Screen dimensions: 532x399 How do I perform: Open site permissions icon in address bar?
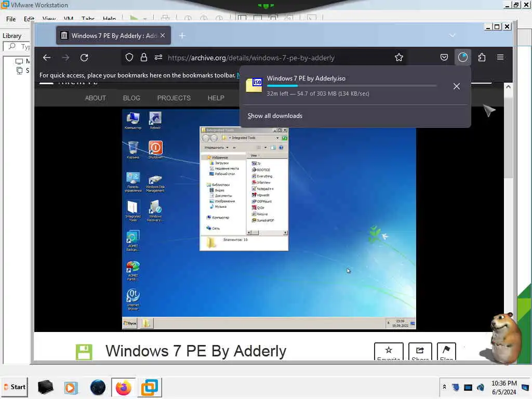(x=158, y=57)
